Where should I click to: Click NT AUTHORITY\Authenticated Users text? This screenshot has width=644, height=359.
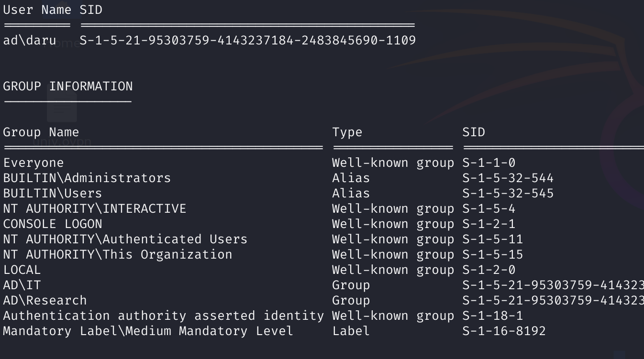coord(125,239)
